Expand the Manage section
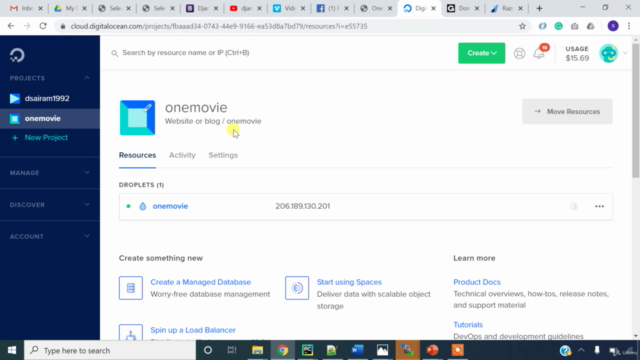This screenshot has width=640, height=360. click(x=50, y=173)
